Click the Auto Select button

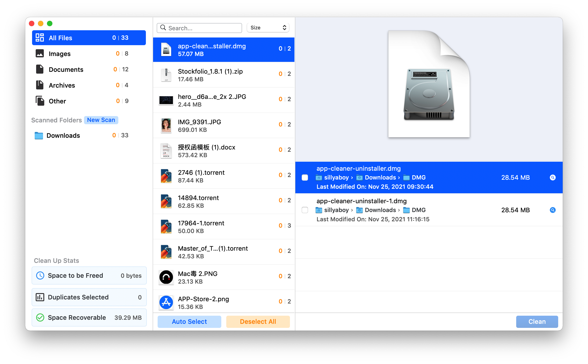tap(189, 322)
